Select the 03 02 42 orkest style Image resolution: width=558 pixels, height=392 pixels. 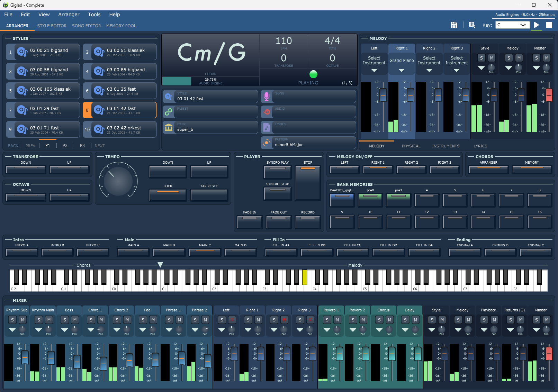pos(120,130)
